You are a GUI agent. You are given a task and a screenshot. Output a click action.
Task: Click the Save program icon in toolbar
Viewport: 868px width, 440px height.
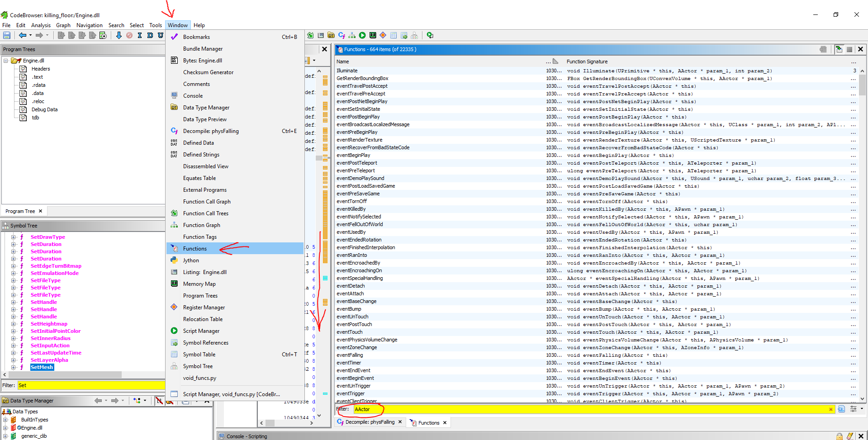pyautogui.click(x=7, y=35)
